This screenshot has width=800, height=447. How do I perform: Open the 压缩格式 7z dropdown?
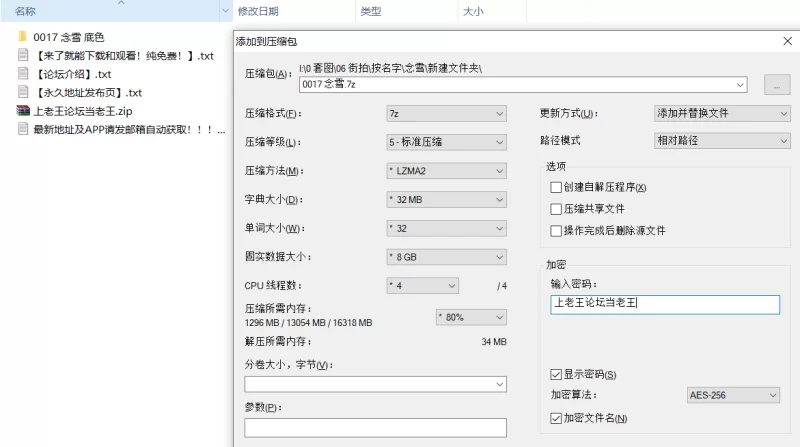pos(446,113)
